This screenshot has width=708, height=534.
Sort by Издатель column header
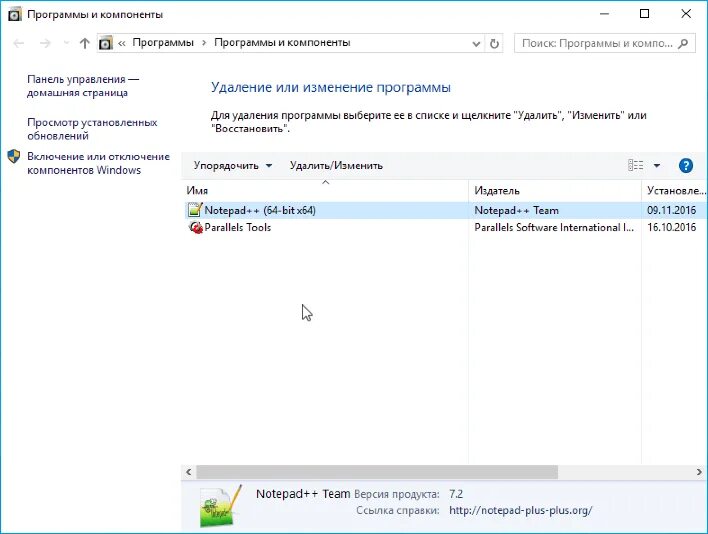(x=555, y=190)
